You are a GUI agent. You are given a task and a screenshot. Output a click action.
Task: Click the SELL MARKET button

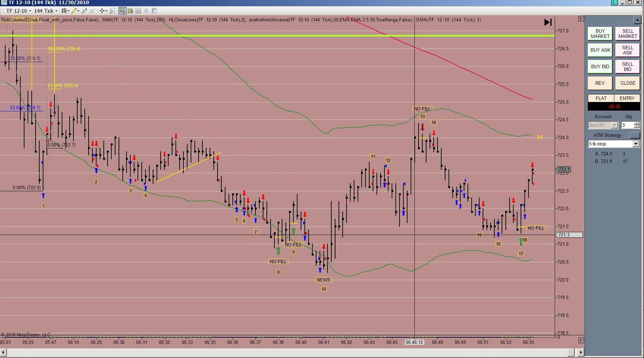pos(627,33)
